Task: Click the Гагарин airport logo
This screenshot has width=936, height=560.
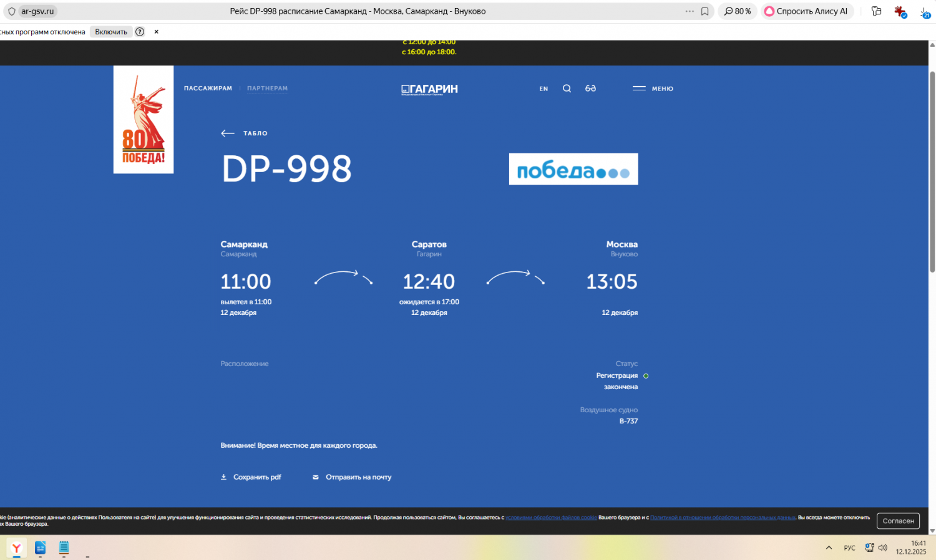Action: pyautogui.click(x=429, y=89)
